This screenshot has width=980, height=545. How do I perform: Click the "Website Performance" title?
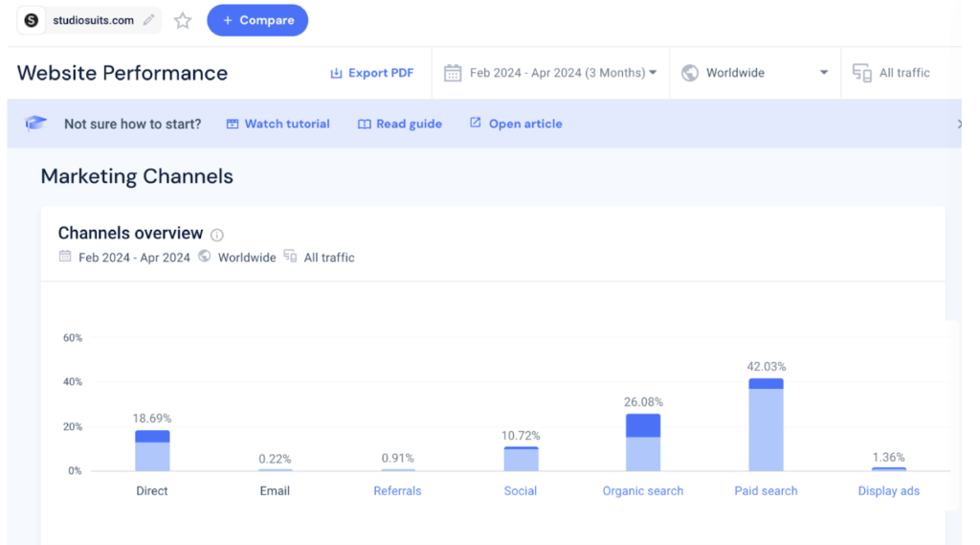[x=122, y=73]
